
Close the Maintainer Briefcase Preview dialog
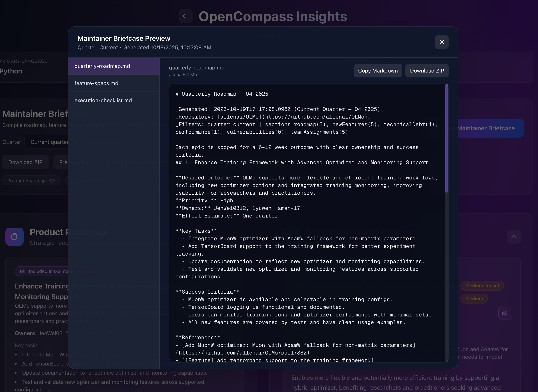441,42
